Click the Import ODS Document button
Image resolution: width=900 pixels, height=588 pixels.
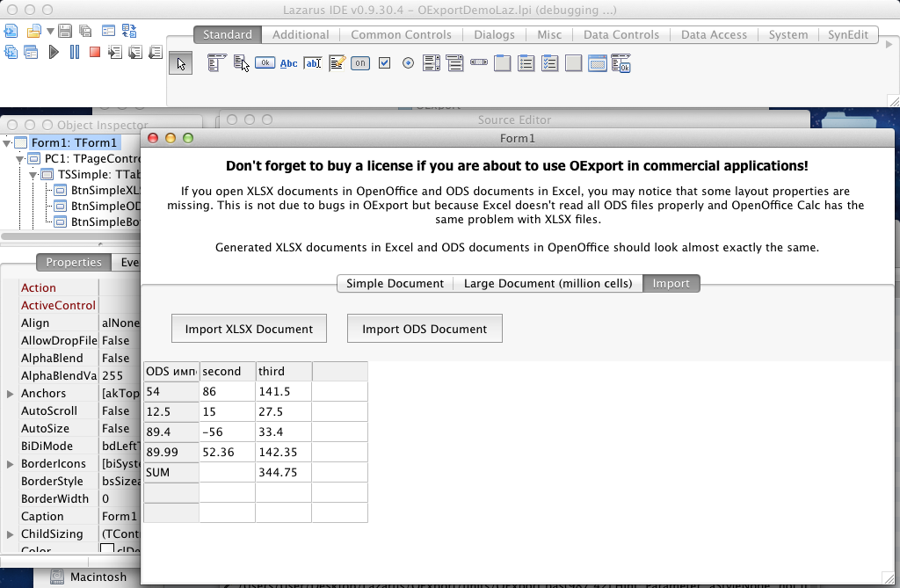tap(425, 329)
